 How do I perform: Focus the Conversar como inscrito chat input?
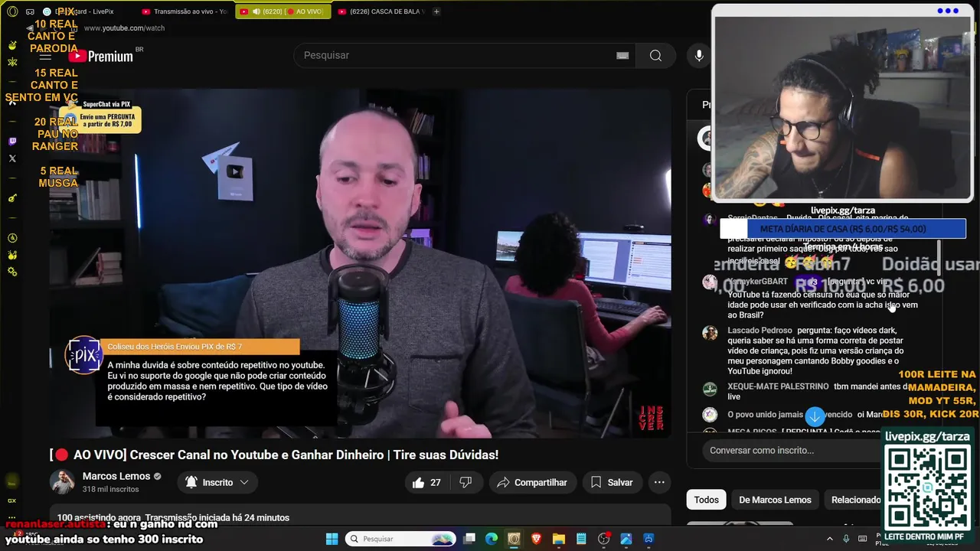click(792, 450)
